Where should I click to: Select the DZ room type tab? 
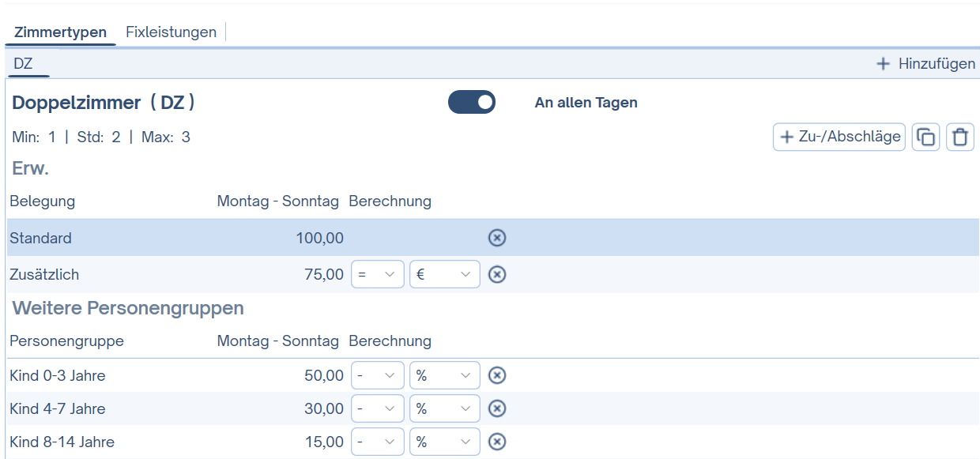pyautogui.click(x=22, y=63)
